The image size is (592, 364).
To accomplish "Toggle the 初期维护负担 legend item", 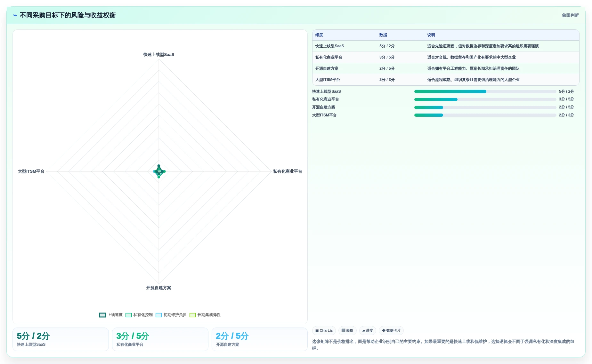I will pyautogui.click(x=171, y=315).
